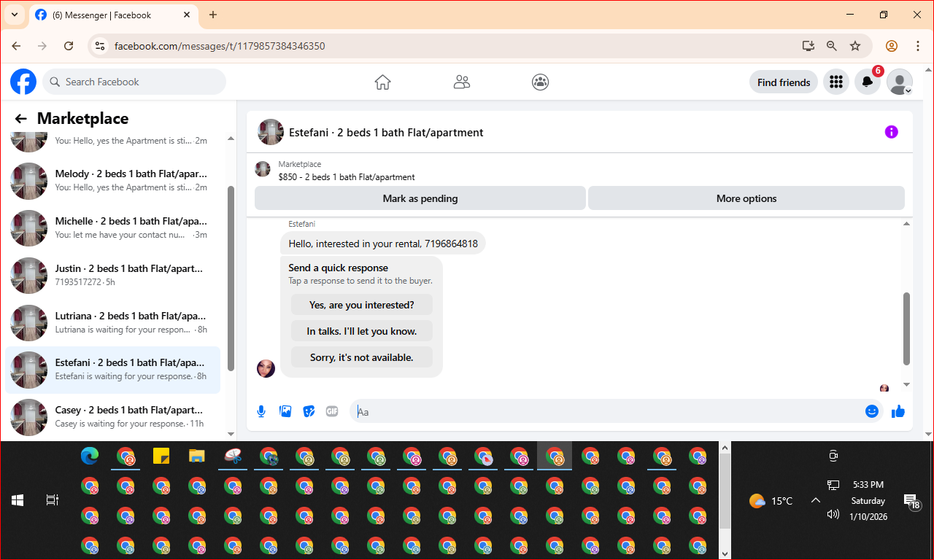Open the Chrome profile icon

pos(892,46)
